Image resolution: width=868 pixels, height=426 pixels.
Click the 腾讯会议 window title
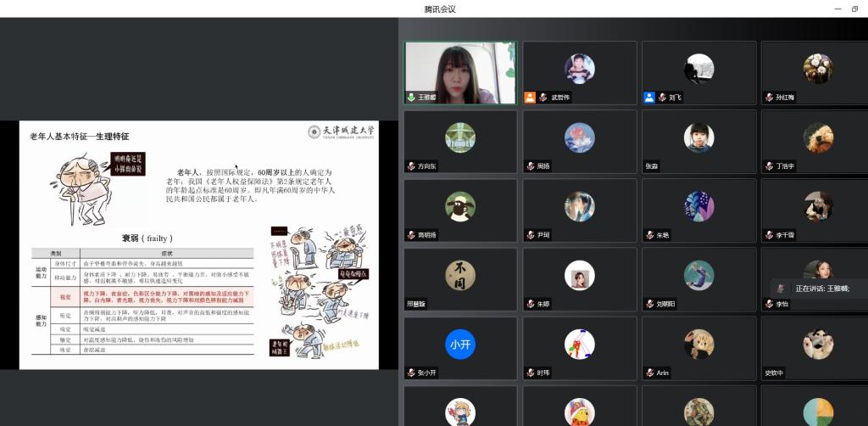440,8
